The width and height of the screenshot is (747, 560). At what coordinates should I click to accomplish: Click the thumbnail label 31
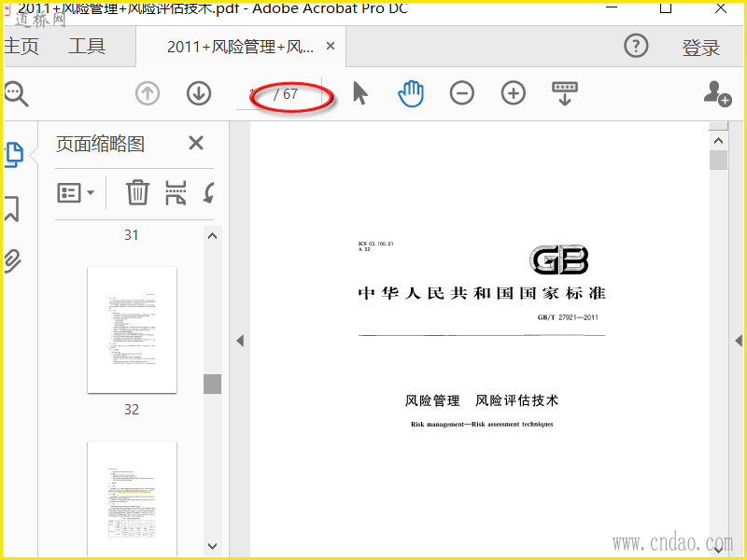(132, 235)
